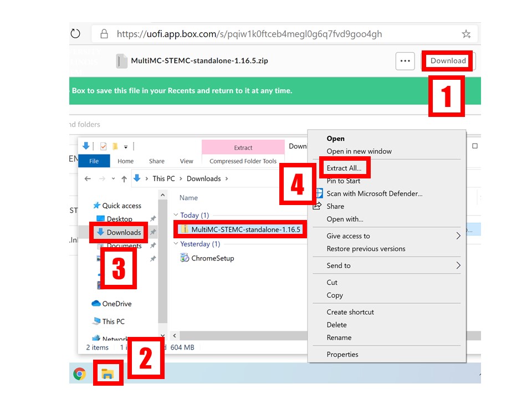
Task: Click the OneDrive cloud icon in sidebar
Action: tap(96, 303)
